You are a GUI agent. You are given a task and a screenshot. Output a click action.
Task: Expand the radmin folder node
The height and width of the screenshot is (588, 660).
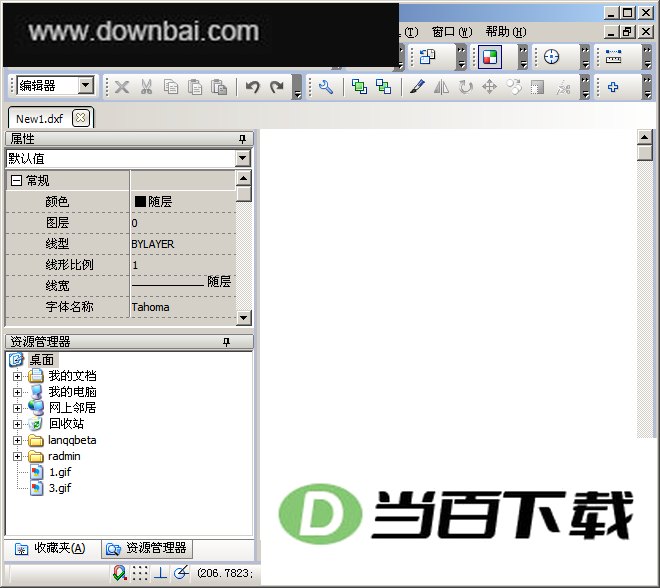click(17, 457)
